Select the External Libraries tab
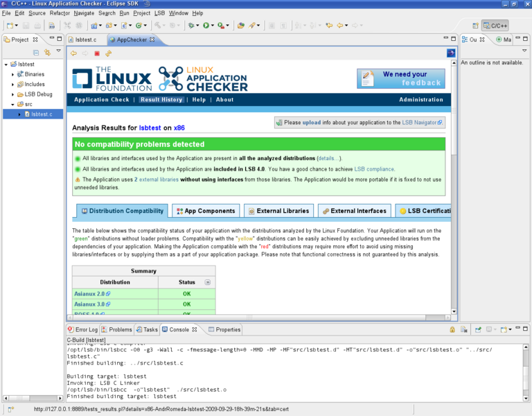 point(278,211)
